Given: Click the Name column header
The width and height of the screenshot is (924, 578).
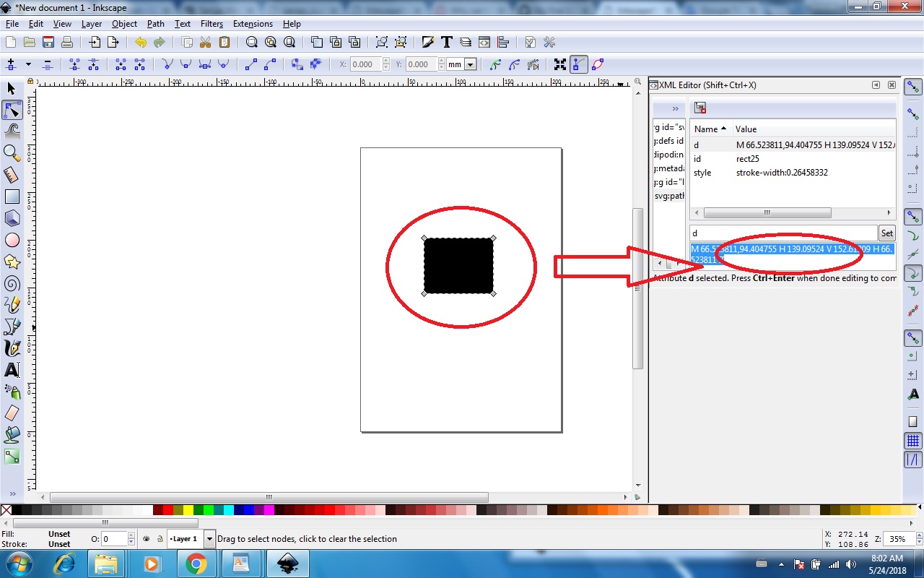Looking at the screenshot, I should (x=710, y=129).
